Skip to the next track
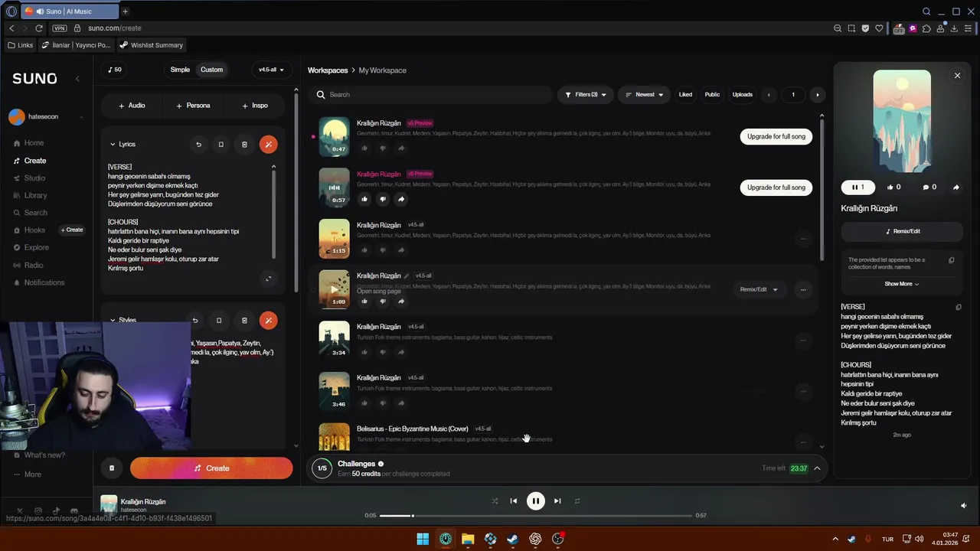The height and width of the screenshot is (551, 980). pyautogui.click(x=557, y=501)
